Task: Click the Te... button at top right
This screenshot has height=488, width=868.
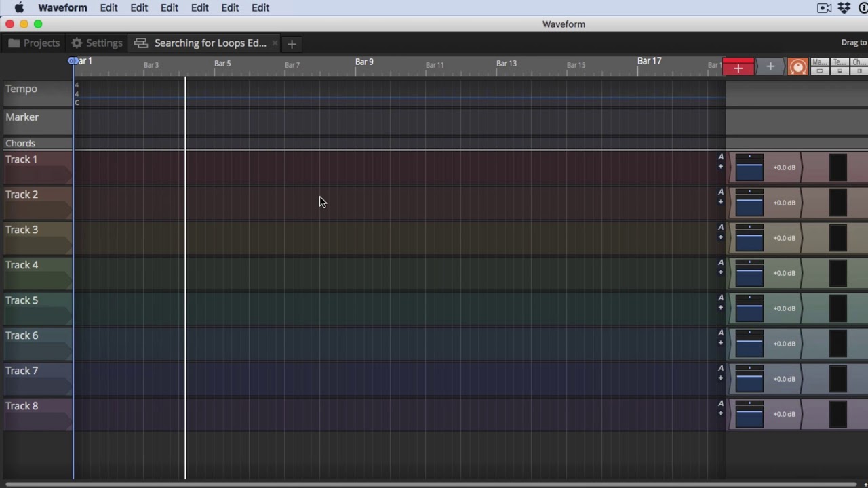Action: tap(840, 62)
